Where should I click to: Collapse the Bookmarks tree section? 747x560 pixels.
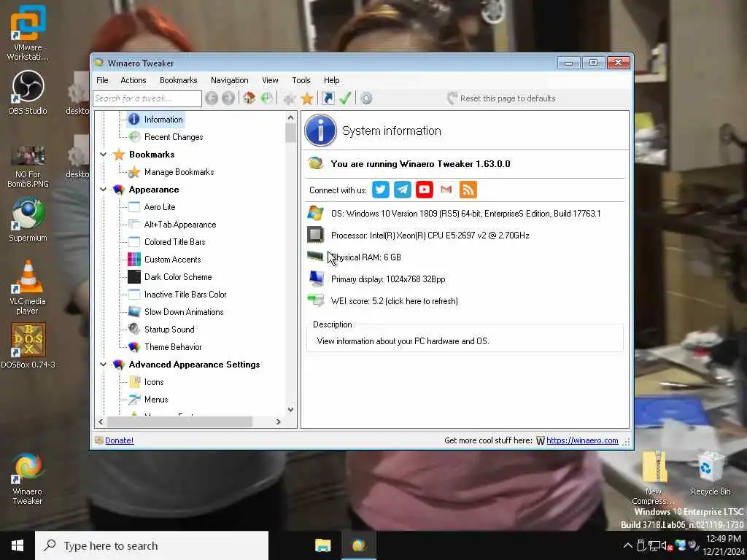[103, 155]
